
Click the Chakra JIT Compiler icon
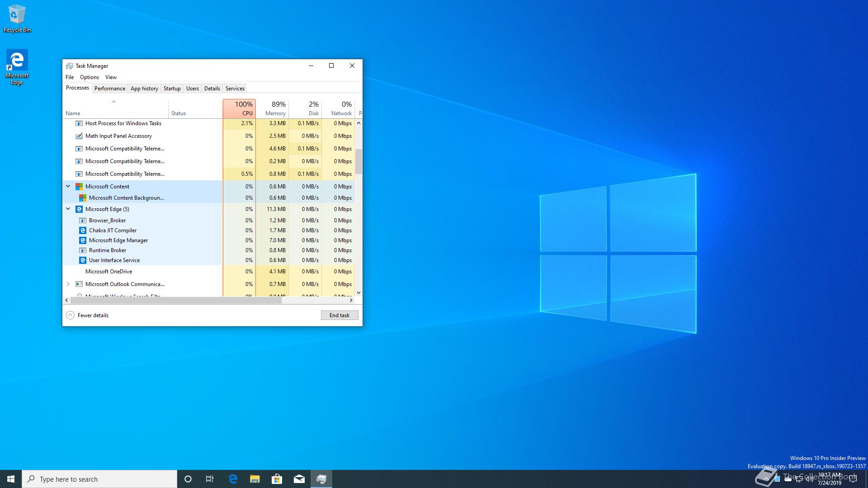click(x=83, y=230)
